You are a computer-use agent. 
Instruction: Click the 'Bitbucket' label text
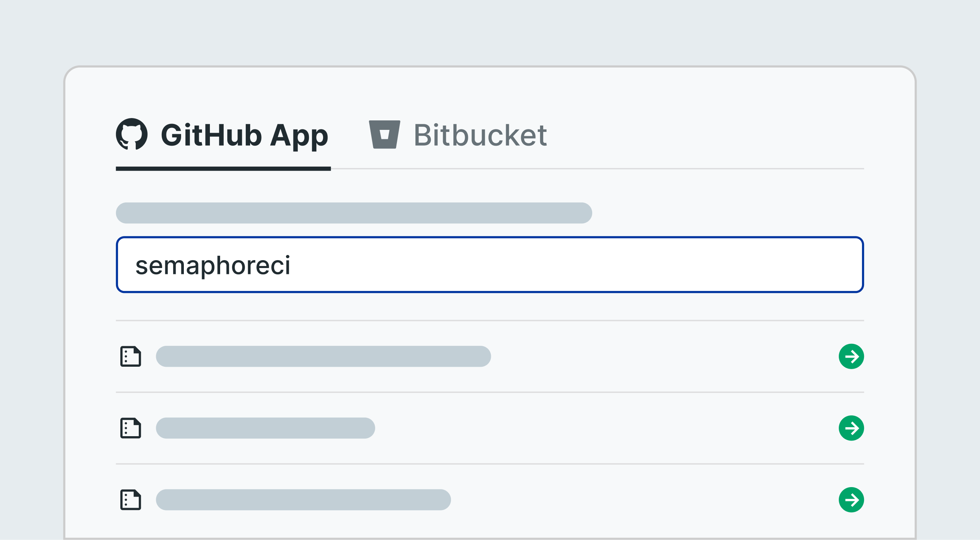(481, 135)
